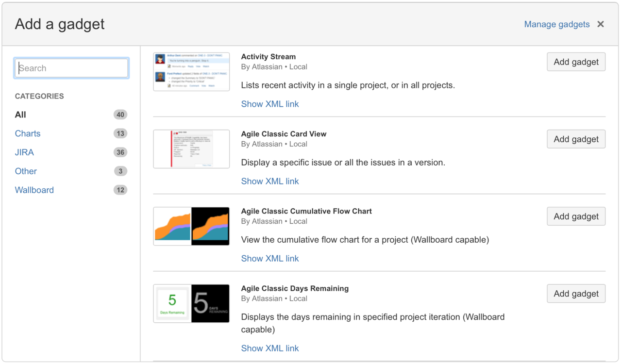Click the gadget Search field
The height and width of the screenshot is (364, 621).
pos(71,68)
